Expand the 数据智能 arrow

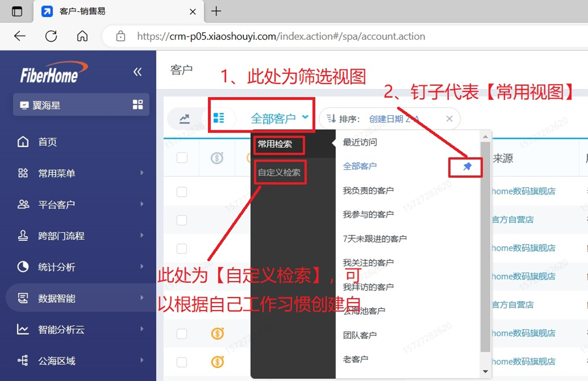click(142, 298)
